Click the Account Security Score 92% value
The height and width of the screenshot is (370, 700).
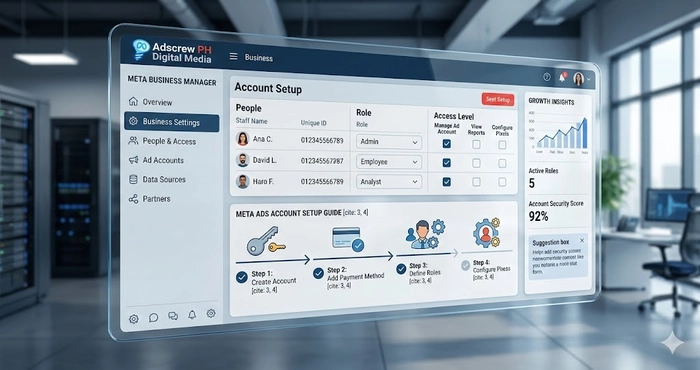[538, 217]
